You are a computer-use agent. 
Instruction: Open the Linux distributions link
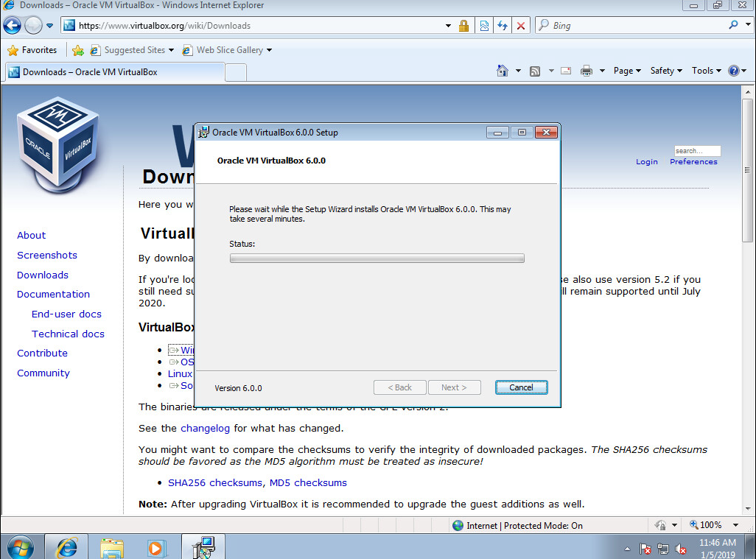pos(180,373)
